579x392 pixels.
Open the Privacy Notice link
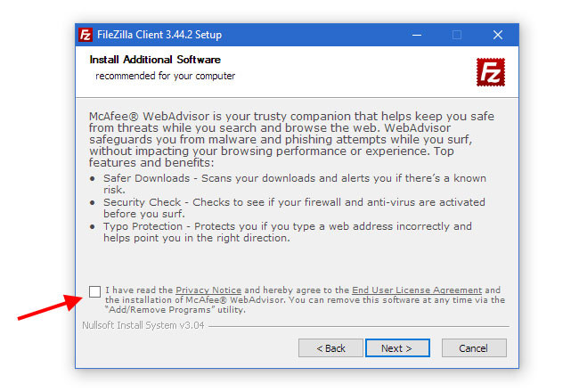208,290
